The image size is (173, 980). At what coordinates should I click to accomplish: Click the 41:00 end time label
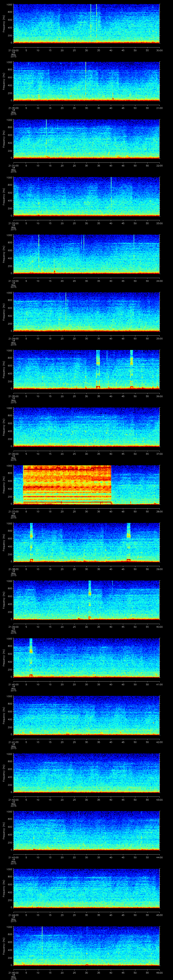coord(159,684)
